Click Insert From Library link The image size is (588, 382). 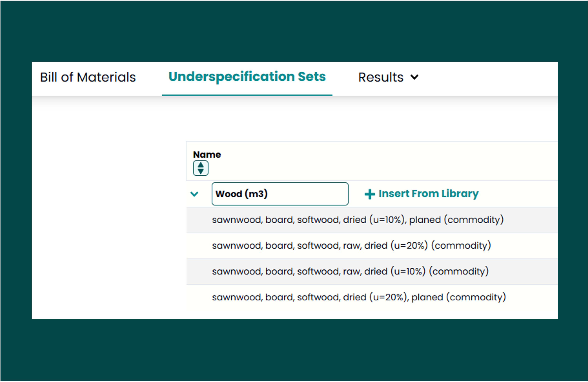[x=422, y=194]
